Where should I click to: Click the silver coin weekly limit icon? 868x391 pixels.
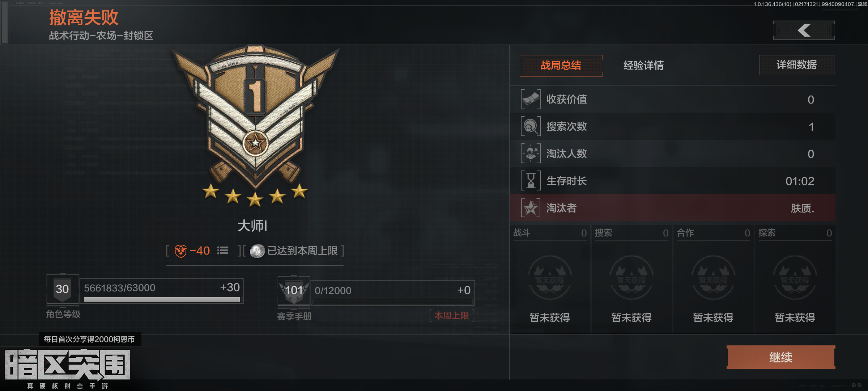pos(257,251)
